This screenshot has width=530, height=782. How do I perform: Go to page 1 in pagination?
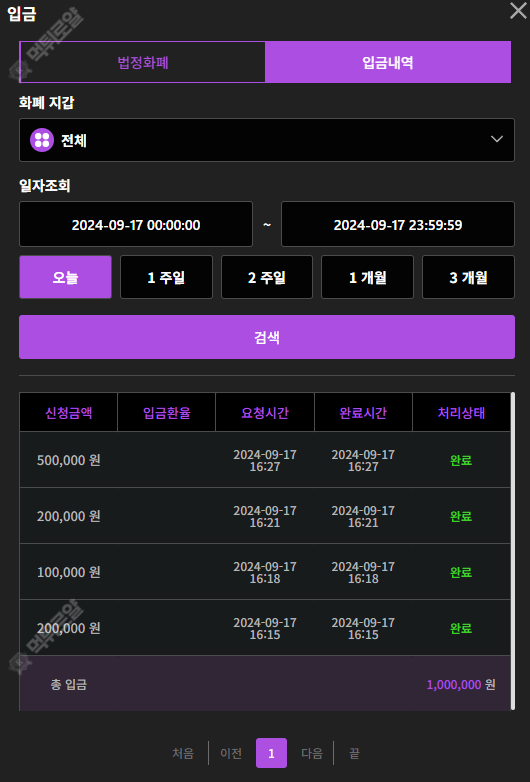tap(271, 753)
